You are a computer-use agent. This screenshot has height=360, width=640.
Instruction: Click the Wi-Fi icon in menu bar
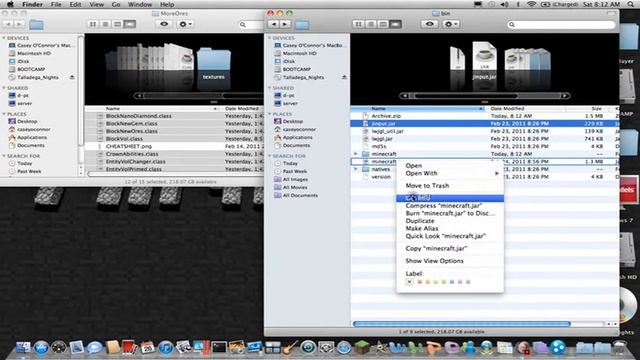[x=531, y=4]
